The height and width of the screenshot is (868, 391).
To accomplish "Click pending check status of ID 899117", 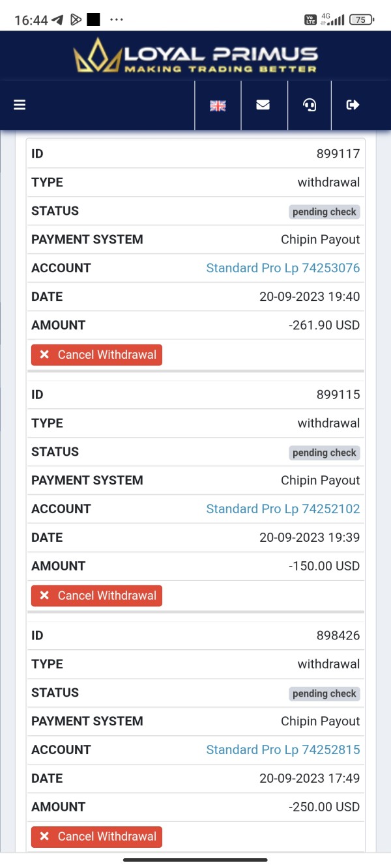I will tap(325, 212).
